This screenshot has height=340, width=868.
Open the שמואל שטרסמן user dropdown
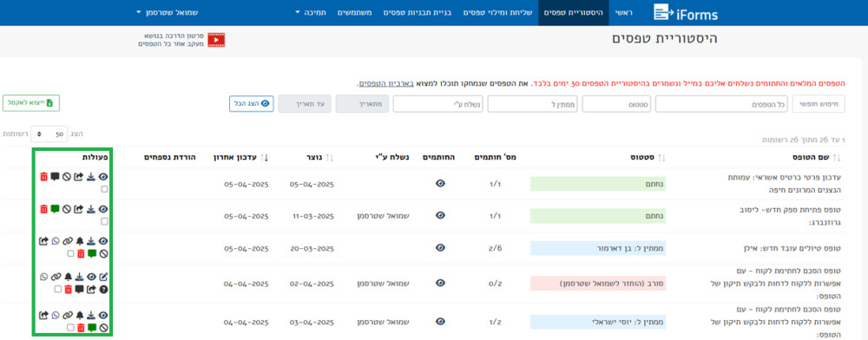coord(167,12)
